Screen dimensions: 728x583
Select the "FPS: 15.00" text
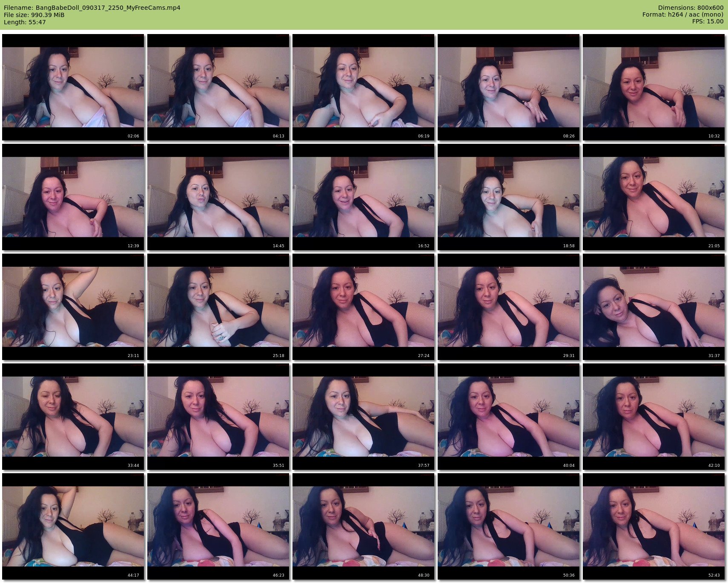708,21
